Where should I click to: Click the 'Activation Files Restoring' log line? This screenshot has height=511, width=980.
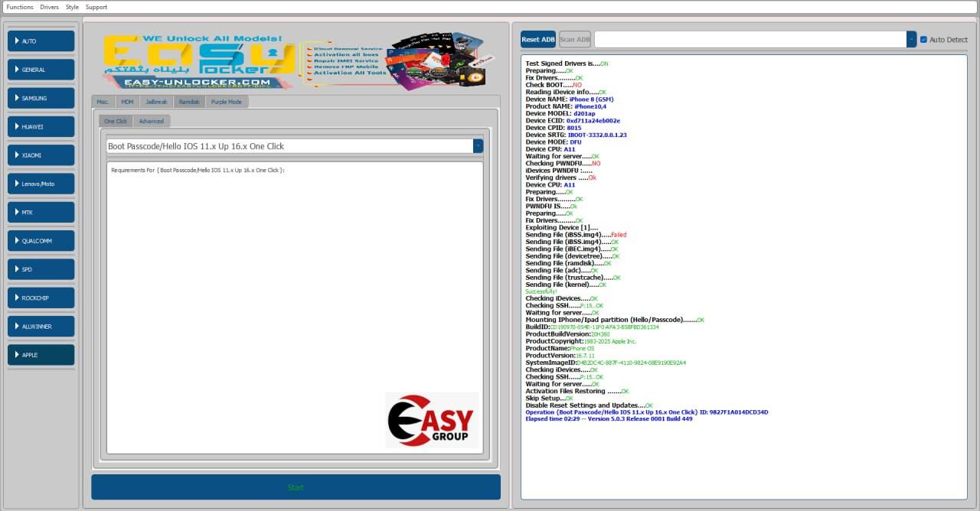577,391
